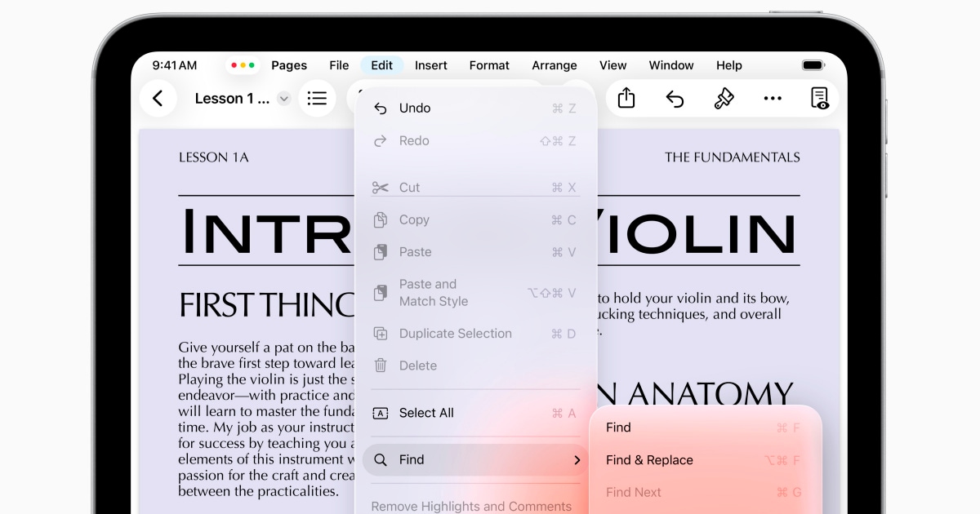Open the three-dot More options button
Image resolution: width=980 pixels, height=514 pixels.
773,99
